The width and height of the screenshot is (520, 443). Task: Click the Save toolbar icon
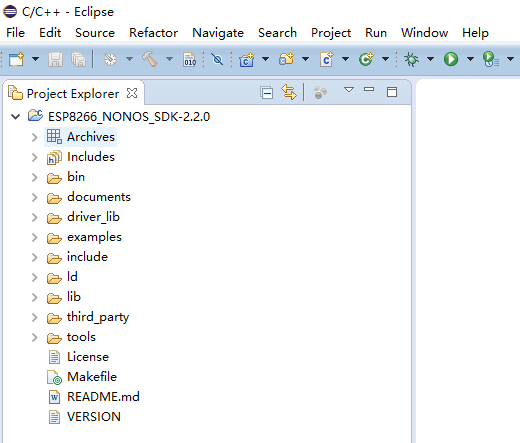click(55, 59)
